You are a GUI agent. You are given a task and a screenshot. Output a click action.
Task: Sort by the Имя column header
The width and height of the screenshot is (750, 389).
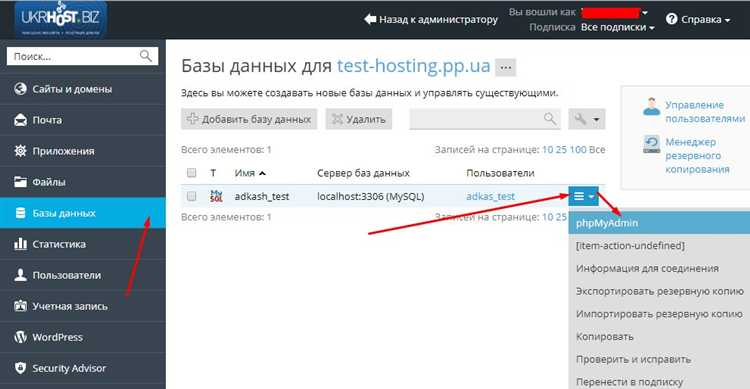coord(250,173)
